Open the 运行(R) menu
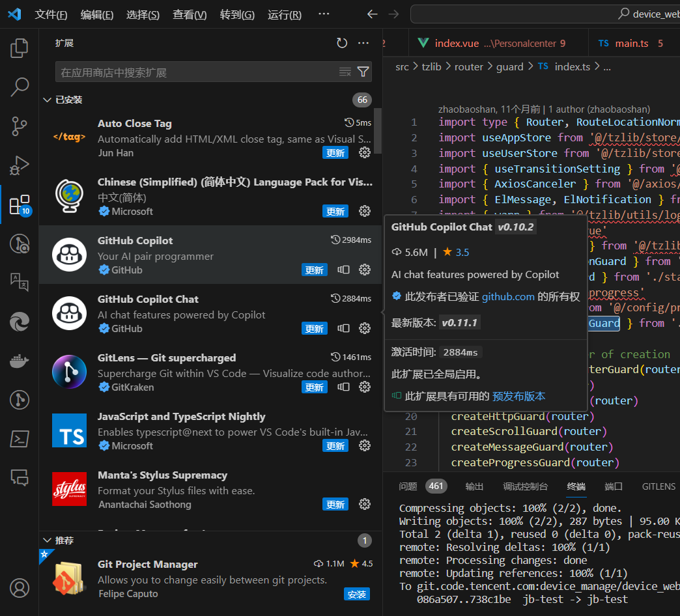 tap(285, 15)
